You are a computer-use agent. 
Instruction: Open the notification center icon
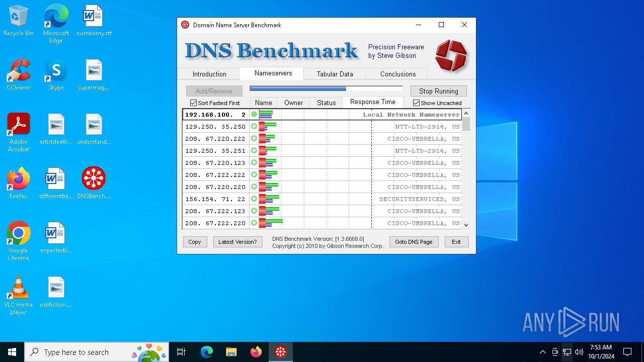point(627,352)
